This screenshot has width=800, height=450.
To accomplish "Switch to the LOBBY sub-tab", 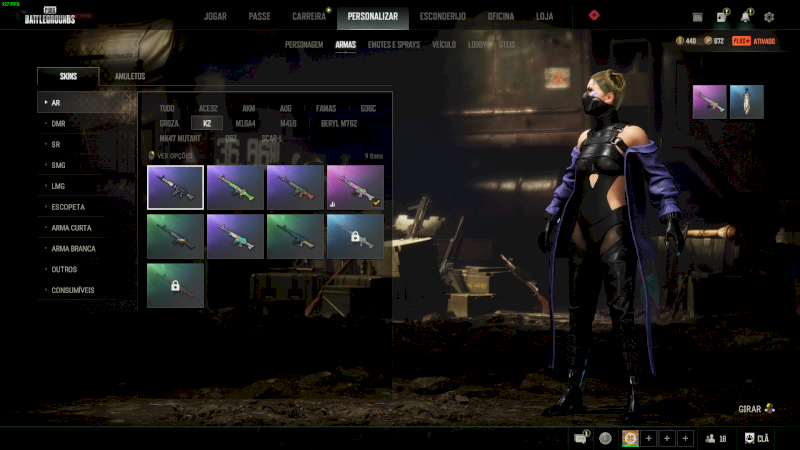I will click(477, 45).
